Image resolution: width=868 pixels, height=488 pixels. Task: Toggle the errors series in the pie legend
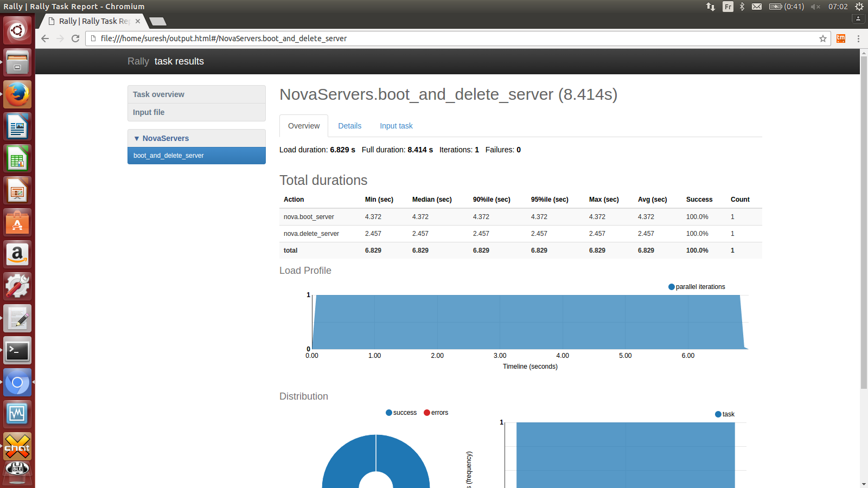(x=436, y=413)
